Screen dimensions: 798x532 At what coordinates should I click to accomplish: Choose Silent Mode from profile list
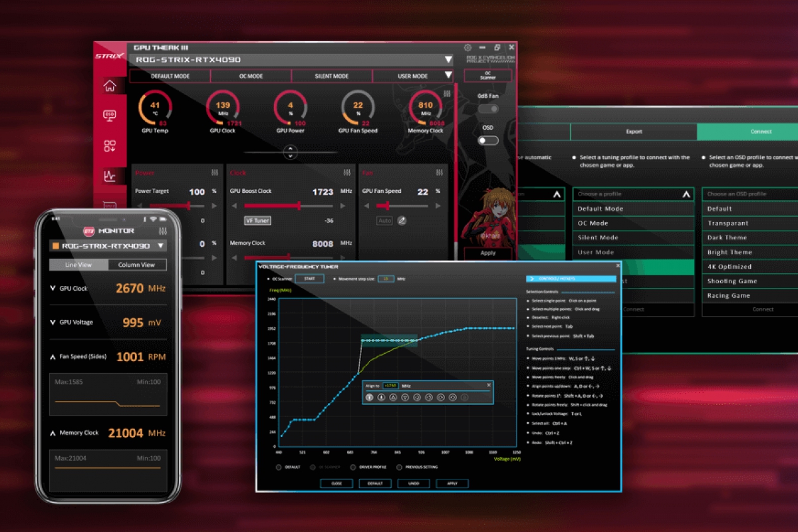(634, 237)
